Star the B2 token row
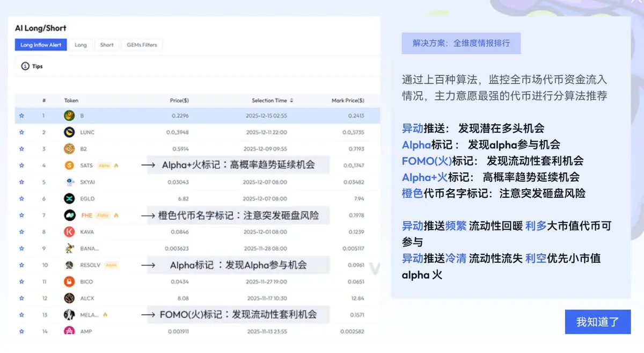The image size is (644, 353). [x=21, y=149]
